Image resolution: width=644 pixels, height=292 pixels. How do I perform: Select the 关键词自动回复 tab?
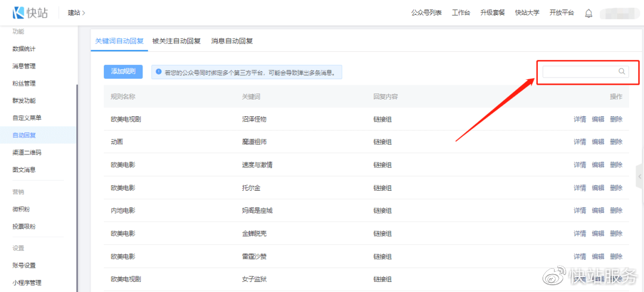119,41
